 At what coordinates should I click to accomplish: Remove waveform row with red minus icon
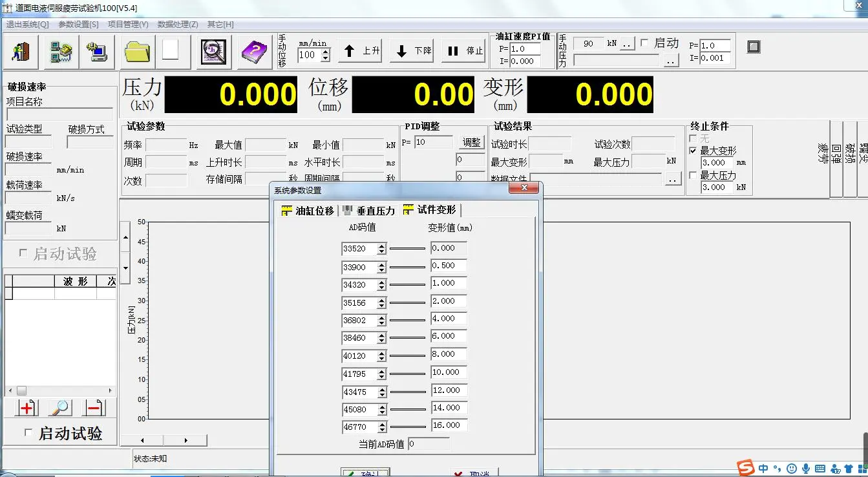94,408
